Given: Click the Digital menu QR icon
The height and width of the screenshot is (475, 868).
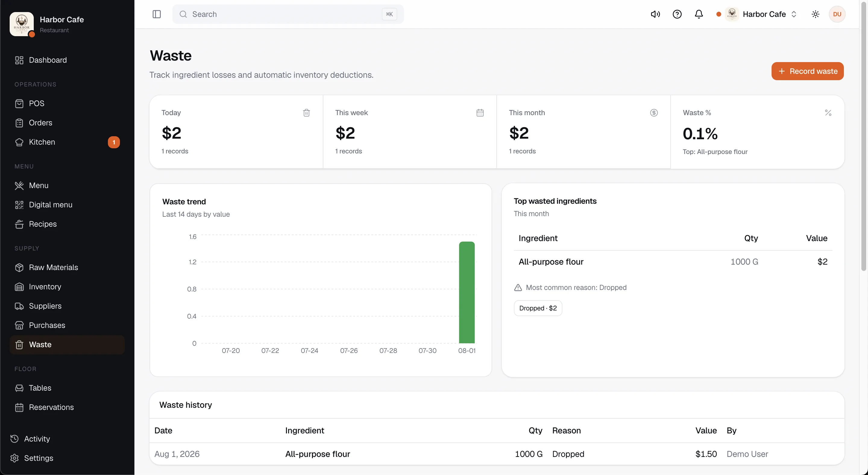Looking at the screenshot, I should pyautogui.click(x=19, y=205).
